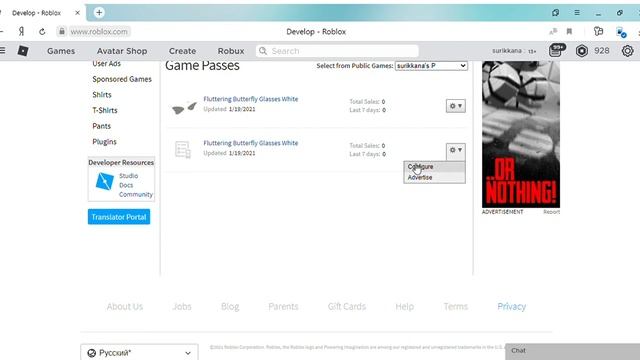Open Robux balance hexagon icon
Viewport: 640px width, 360px height.
pyautogui.click(x=582, y=51)
